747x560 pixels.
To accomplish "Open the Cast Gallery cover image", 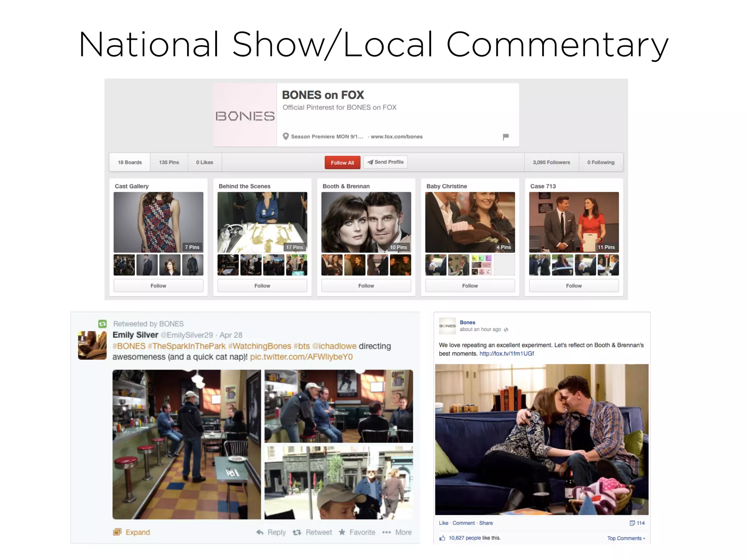I will (158, 222).
